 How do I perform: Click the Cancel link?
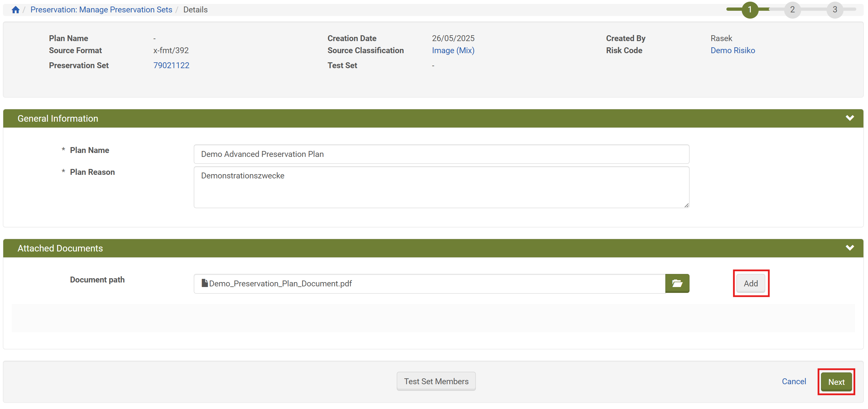(x=794, y=381)
